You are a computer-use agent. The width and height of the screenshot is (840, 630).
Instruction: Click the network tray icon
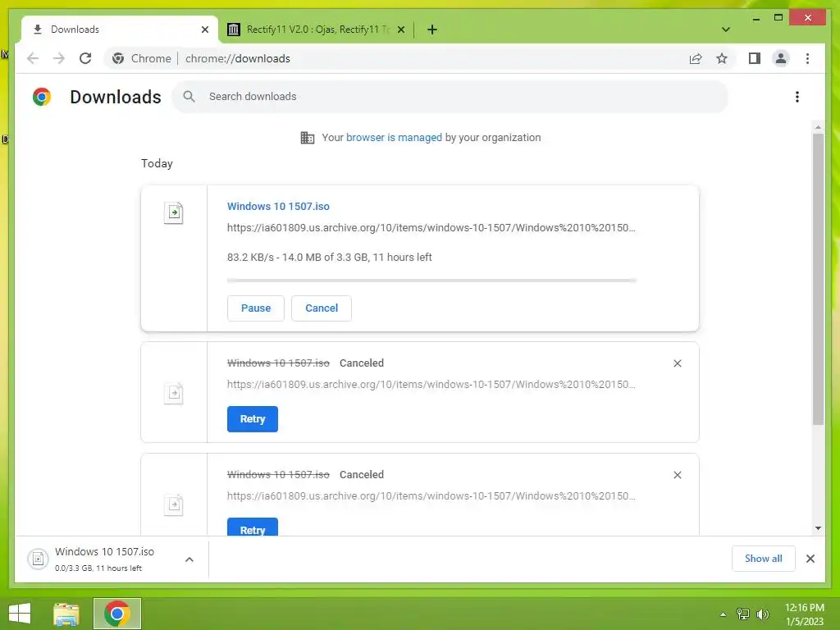[x=743, y=614]
